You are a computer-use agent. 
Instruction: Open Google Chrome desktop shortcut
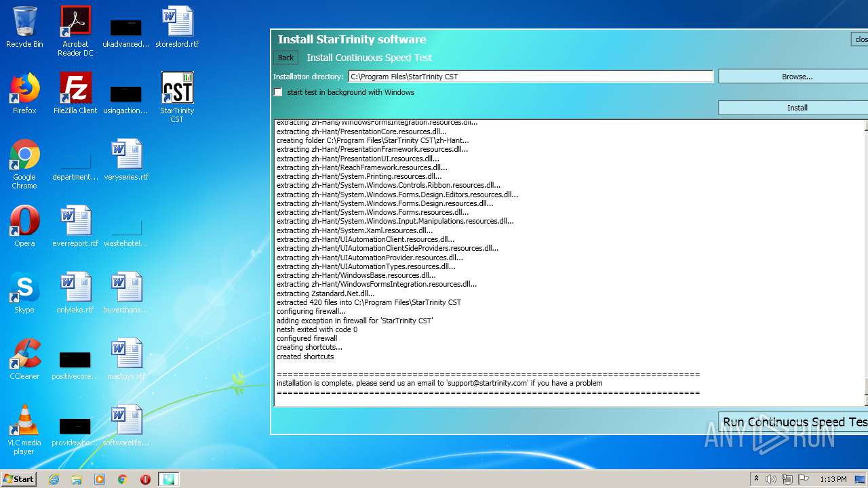coord(24,164)
